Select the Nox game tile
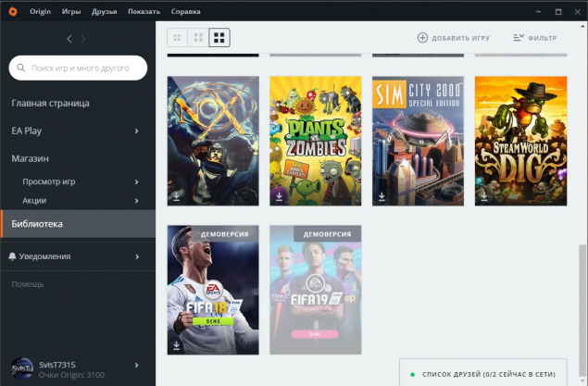Viewport: 588px width, 386px height. pos(213,141)
